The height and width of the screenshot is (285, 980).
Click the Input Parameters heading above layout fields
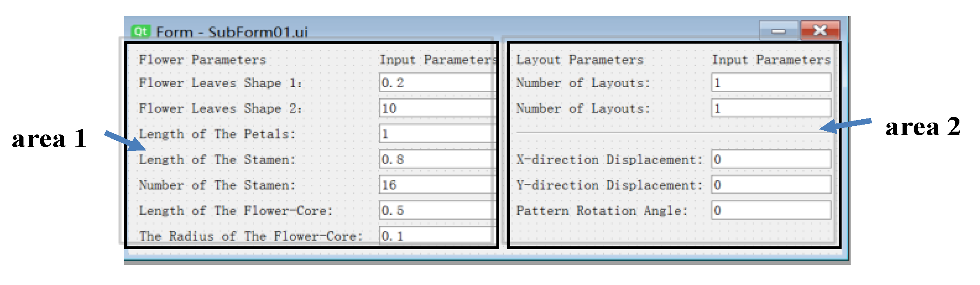point(771,60)
